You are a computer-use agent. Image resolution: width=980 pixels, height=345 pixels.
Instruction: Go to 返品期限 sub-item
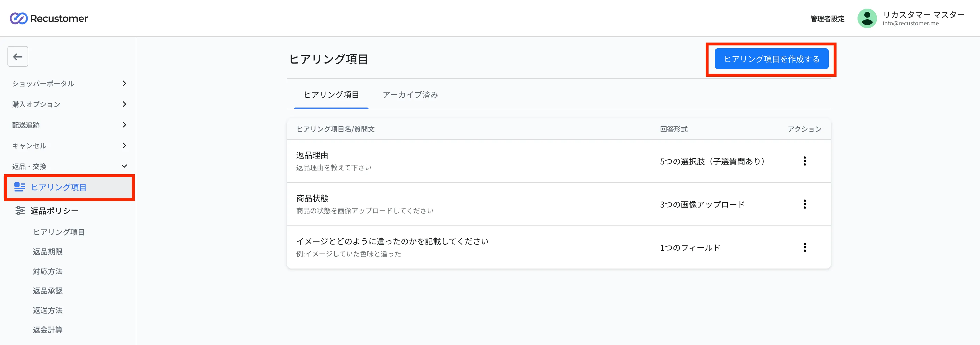coord(47,252)
